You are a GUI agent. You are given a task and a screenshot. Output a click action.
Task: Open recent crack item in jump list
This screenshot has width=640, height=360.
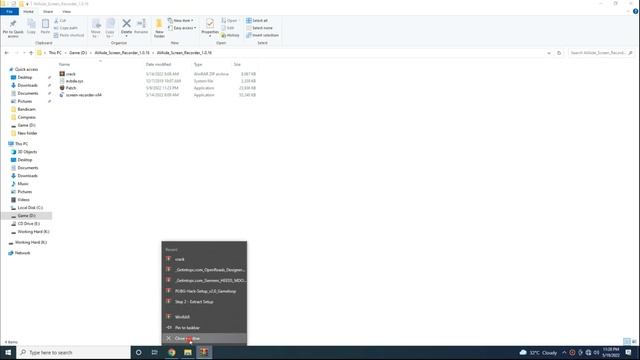point(204,259)
